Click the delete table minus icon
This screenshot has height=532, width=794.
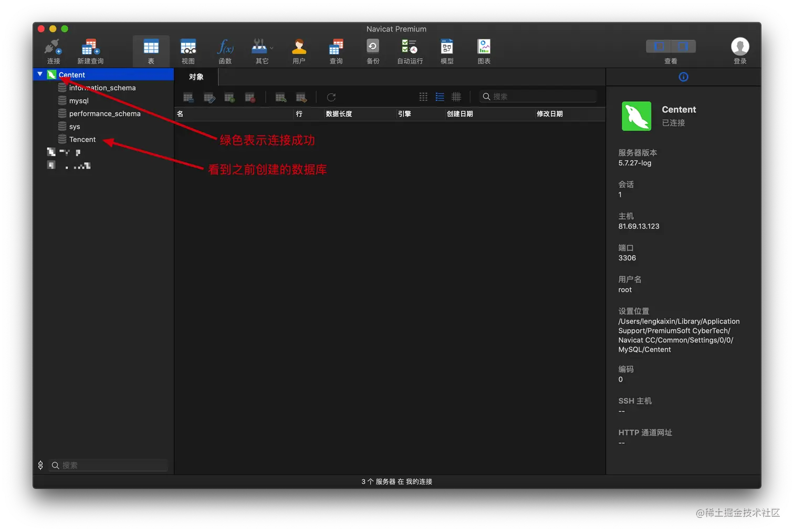click(x=250, y=97)
